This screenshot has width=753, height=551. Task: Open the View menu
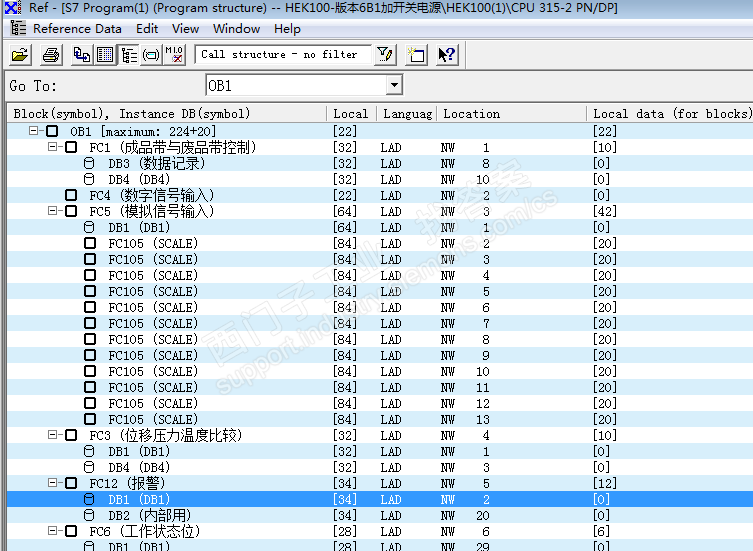coord(185,29)
